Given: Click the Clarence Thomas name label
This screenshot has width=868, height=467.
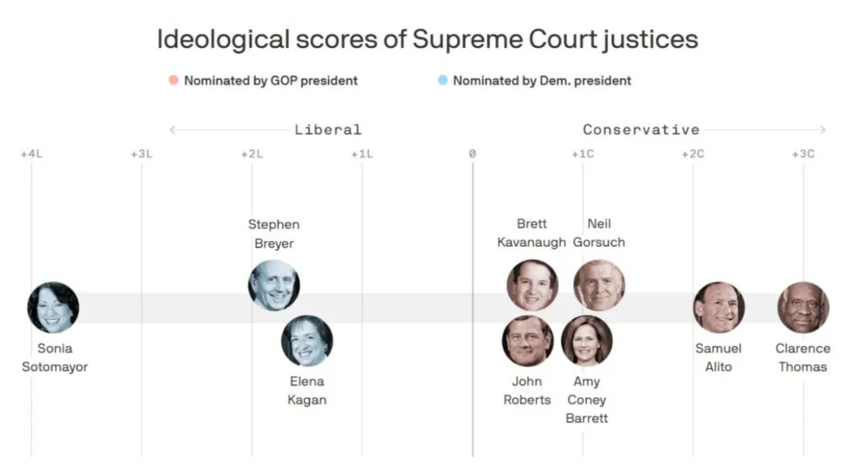Looking at the screenshot, I should (802, 358).
